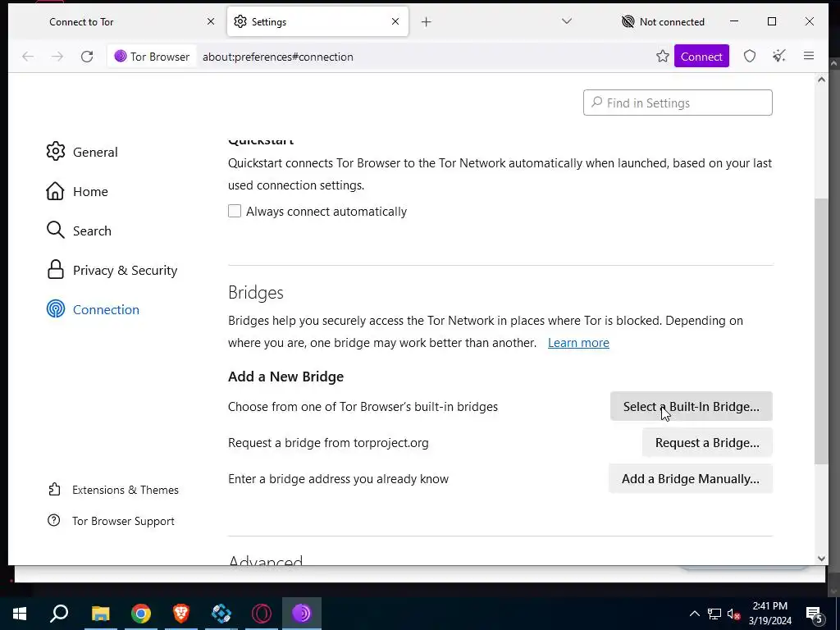
Task: Open Extensions & Themes
Action: 113,490
